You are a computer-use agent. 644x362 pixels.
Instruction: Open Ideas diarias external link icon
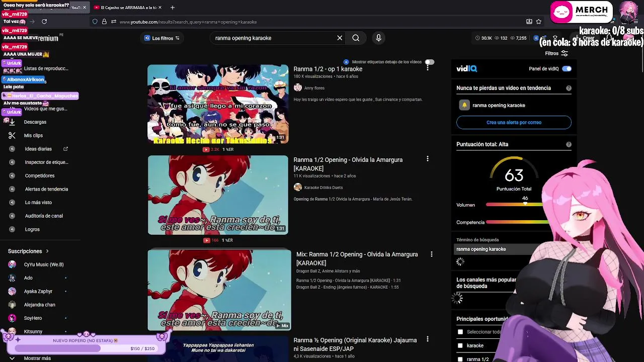65,149
